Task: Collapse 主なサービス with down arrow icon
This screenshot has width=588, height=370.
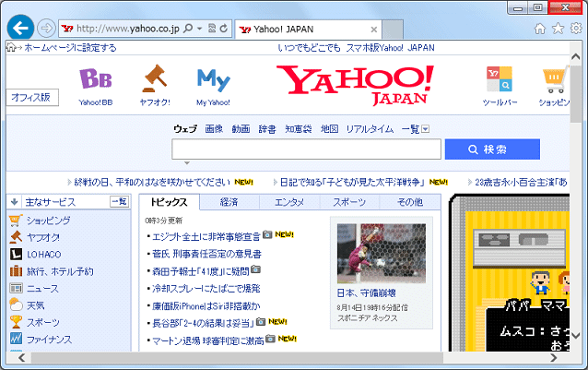Action: click(14, 202)
